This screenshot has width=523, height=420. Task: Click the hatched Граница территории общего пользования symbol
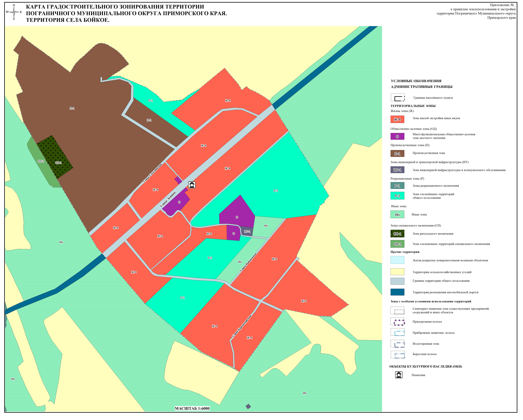coord(397,281)
